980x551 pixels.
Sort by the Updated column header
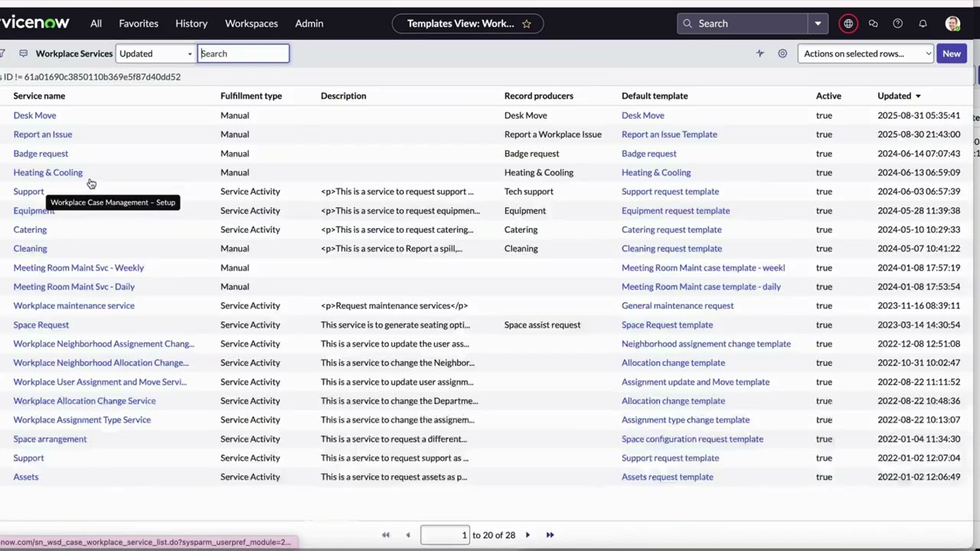coord(894,96)
